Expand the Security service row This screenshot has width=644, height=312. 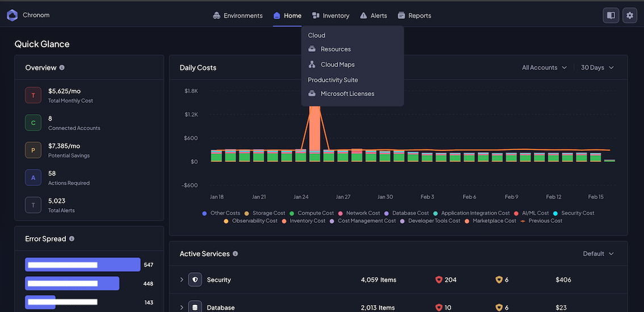(182, 280)
